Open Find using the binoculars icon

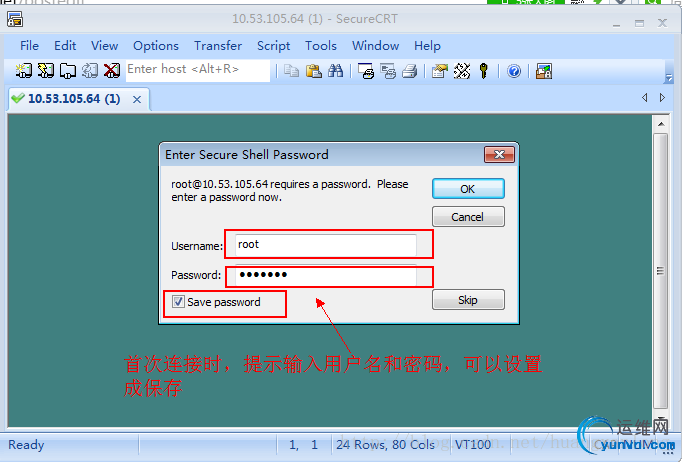(335, 71)
